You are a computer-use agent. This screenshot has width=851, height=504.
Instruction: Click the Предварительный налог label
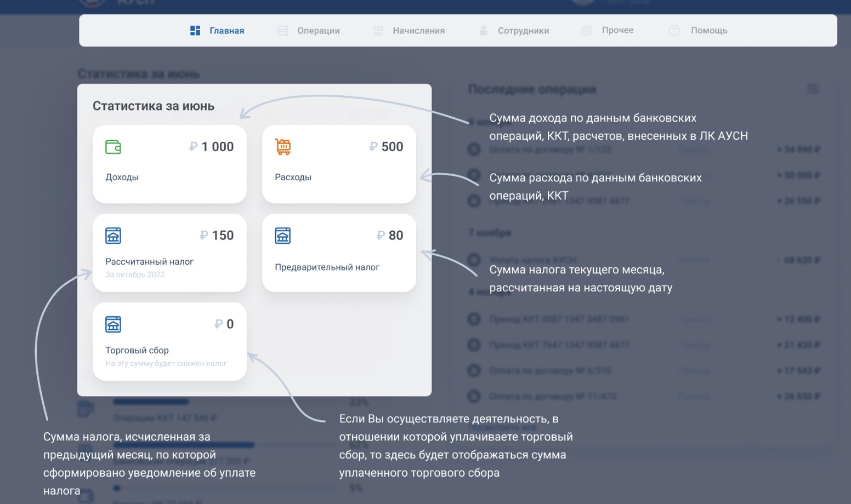tap(327, 267)
